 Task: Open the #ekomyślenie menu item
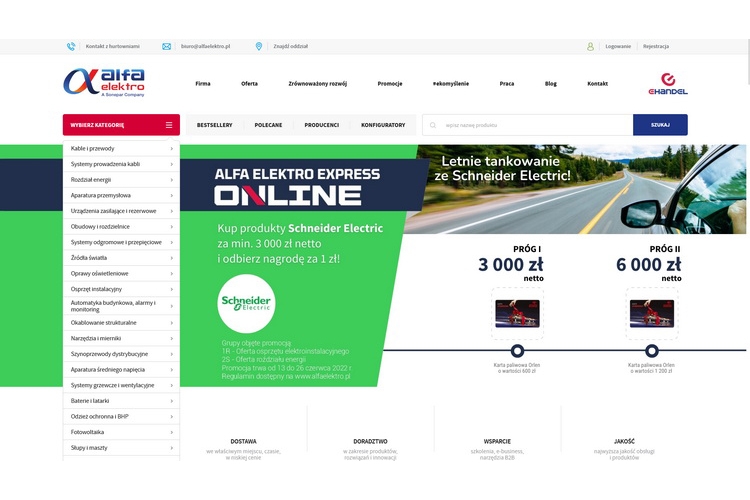tap(451, 84)
